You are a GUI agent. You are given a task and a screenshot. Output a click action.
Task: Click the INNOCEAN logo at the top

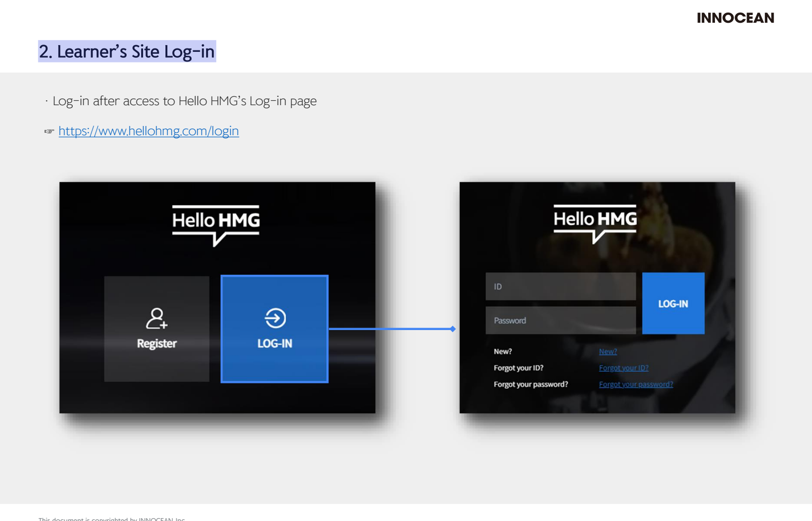point(735,18)
